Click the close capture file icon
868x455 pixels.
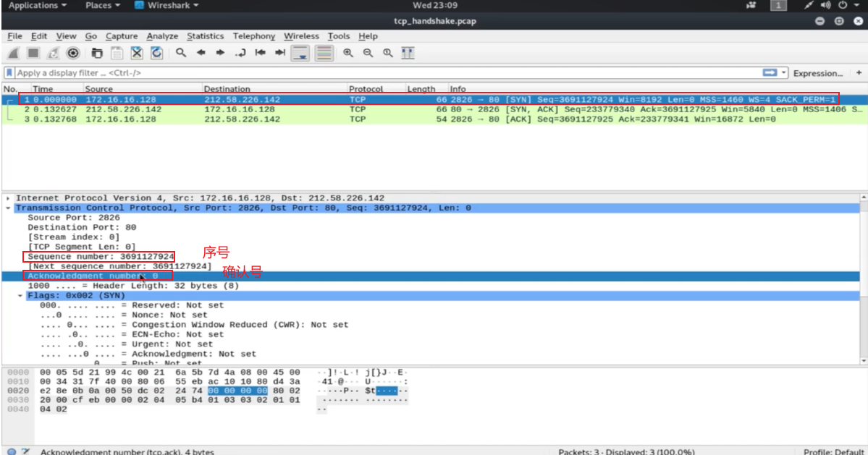tap(137, 53)
